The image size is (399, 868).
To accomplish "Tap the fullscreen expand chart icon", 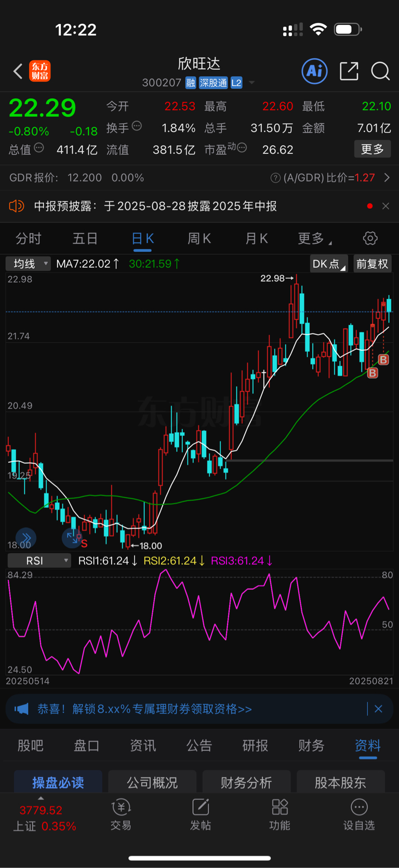I will 72,538.
